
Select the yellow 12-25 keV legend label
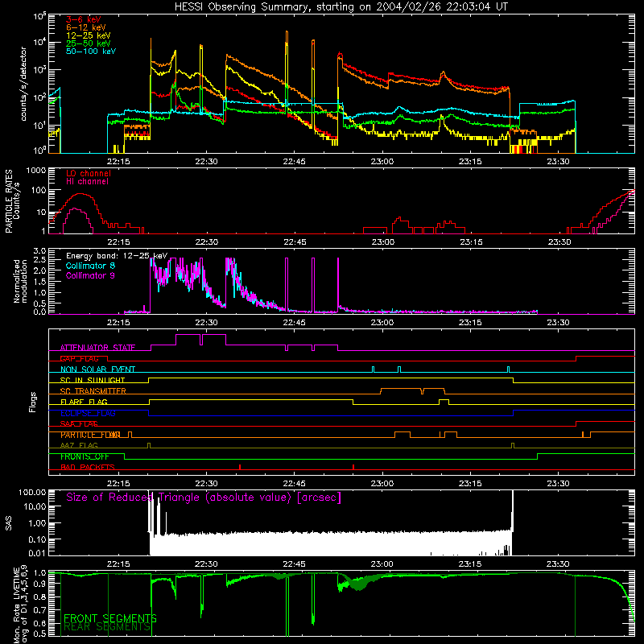tap(89, 35)
